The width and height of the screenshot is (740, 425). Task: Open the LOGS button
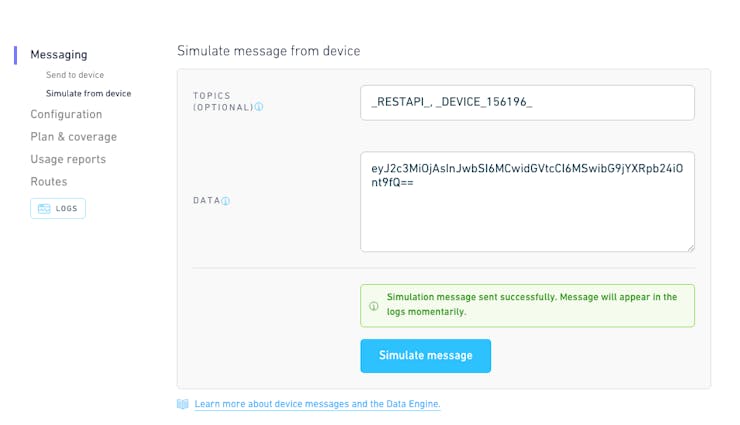58,208
